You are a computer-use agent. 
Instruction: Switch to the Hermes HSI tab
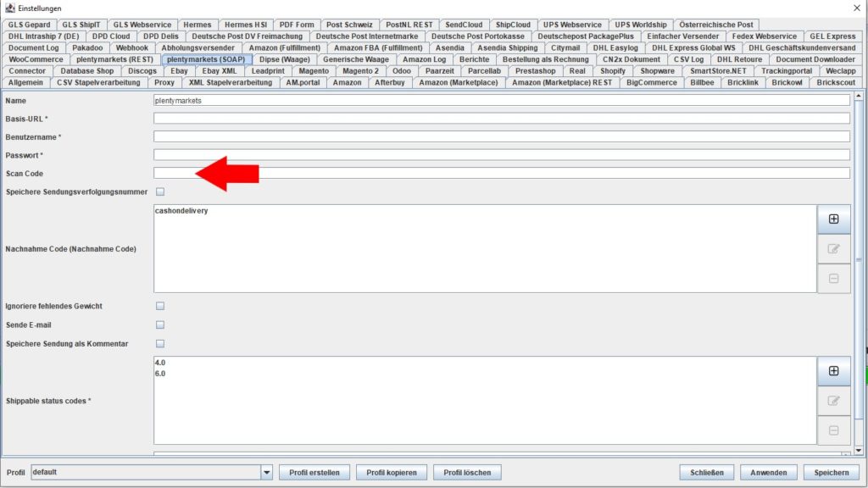[246, 25]
